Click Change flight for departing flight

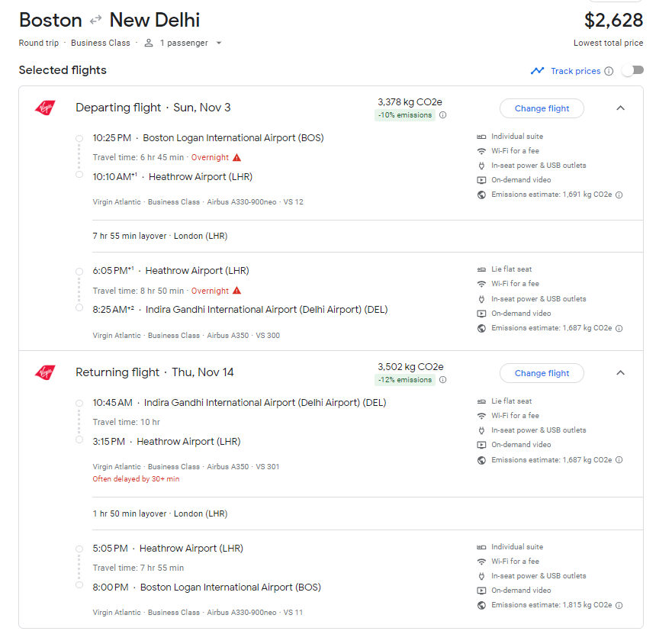(x=542, y=108)
